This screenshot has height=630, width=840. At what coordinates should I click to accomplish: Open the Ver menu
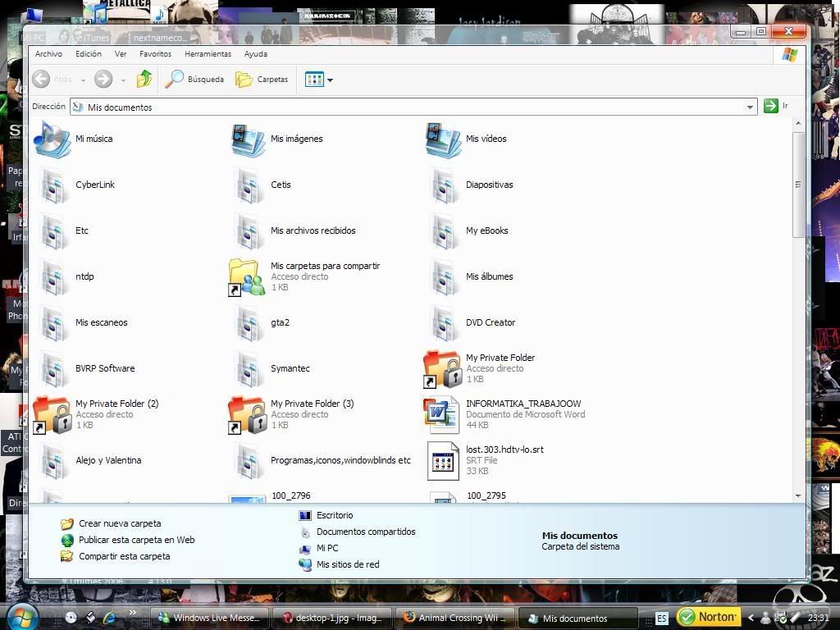121,54
